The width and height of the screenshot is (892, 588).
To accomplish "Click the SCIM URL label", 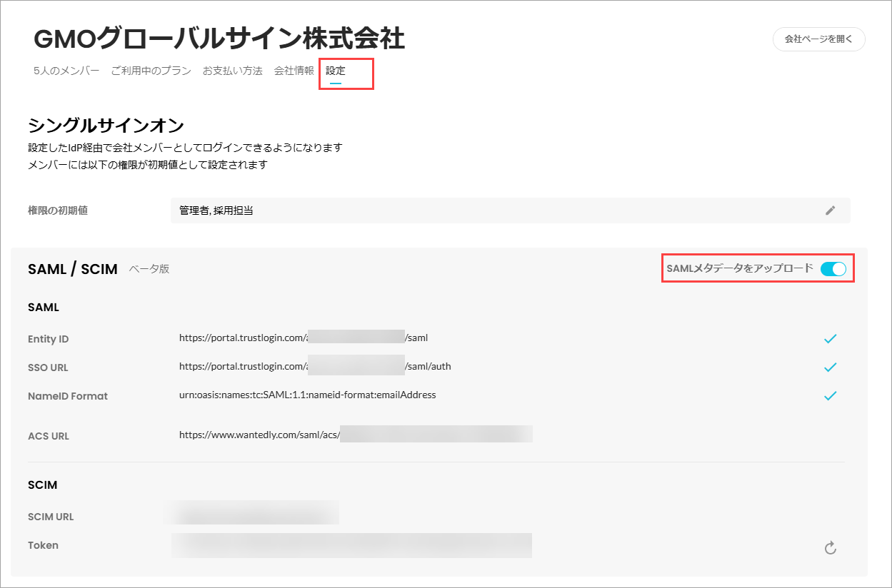I will tap(51, 517).
